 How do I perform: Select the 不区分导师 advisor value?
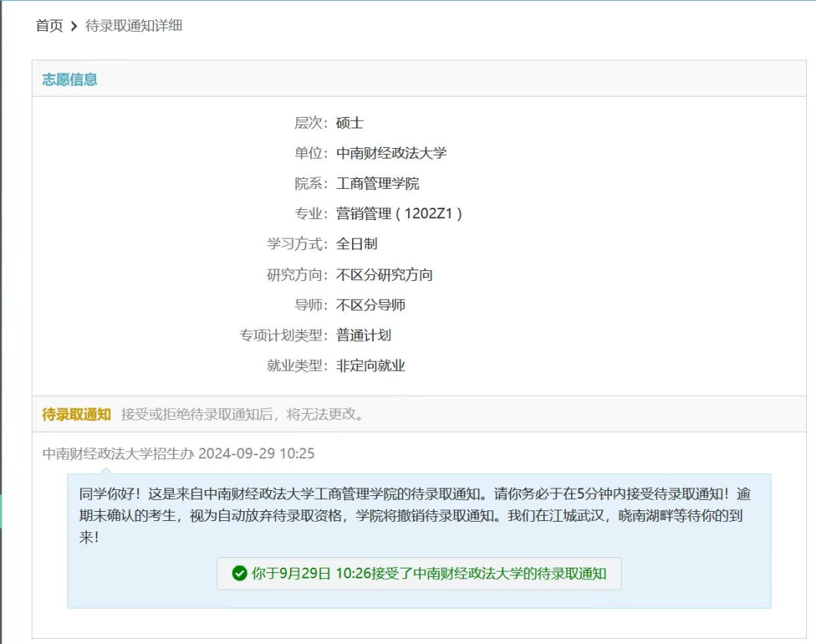click(x=370, y=305)
